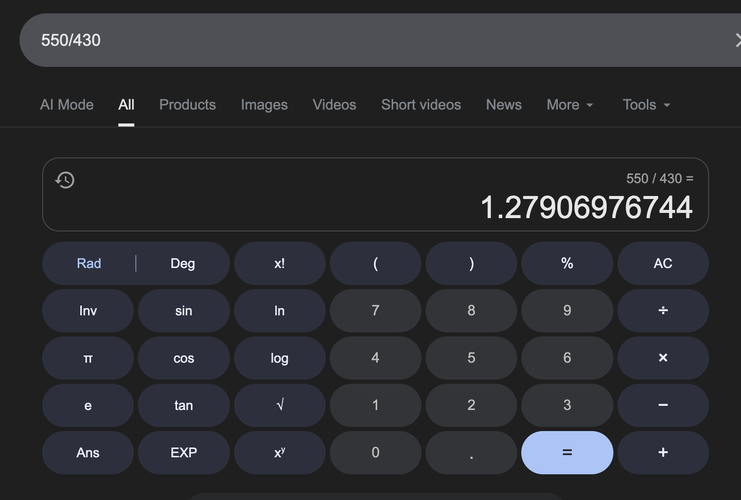This screenshot has height=500, width=741.
Task: Toggle the Inv inverse functions key
Action: [88, 311]
